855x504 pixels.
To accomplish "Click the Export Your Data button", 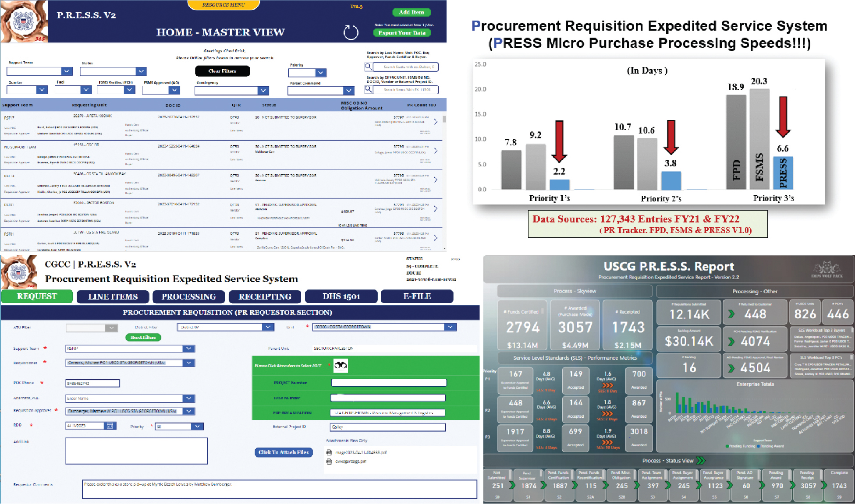I will [x=402, y=33].
